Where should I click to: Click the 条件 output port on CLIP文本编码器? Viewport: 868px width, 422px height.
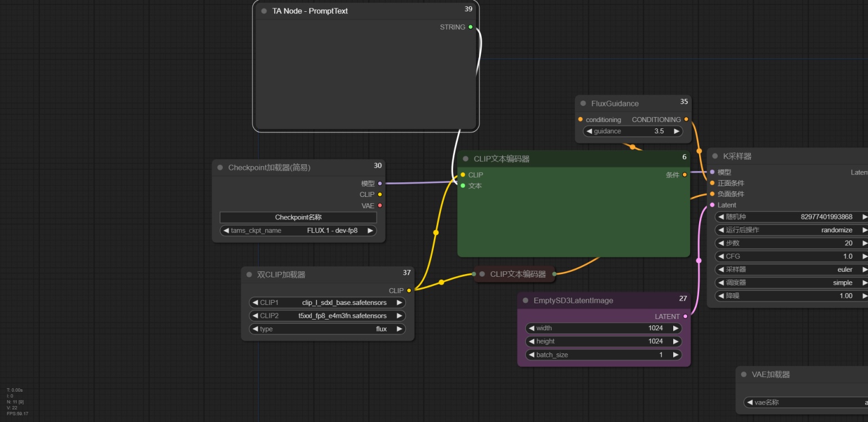(684, 174)
